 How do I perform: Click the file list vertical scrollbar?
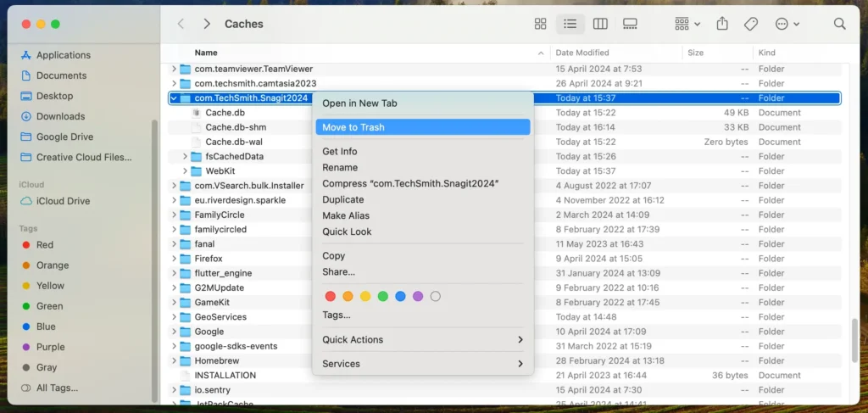coord(854,340)
